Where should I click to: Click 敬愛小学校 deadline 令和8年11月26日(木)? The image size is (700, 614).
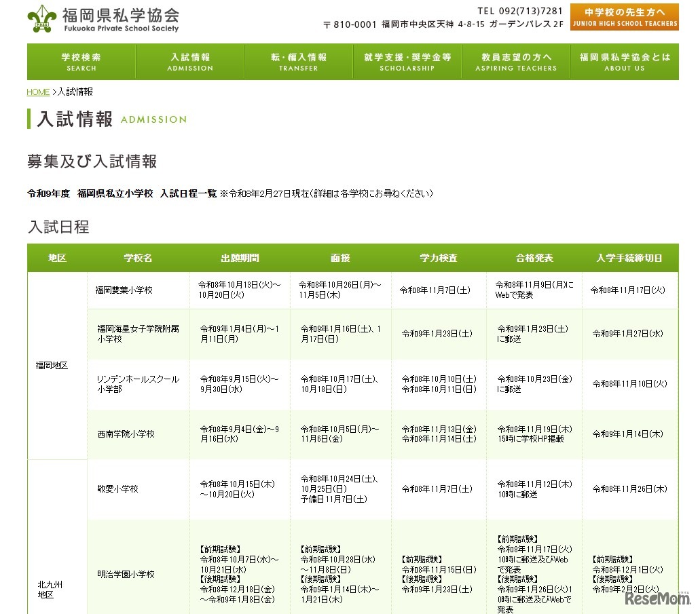tap(629, 489)
